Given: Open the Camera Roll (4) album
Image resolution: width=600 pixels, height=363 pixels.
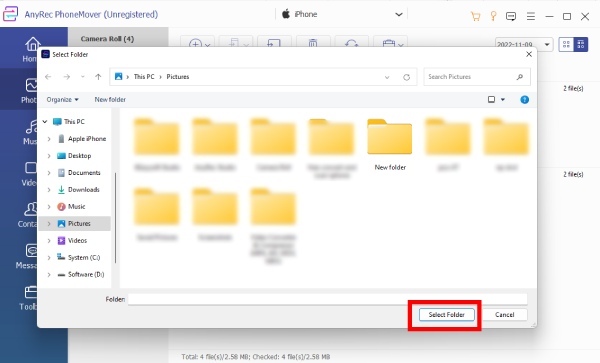Looking at the screenshot, I should pos(108,39).
